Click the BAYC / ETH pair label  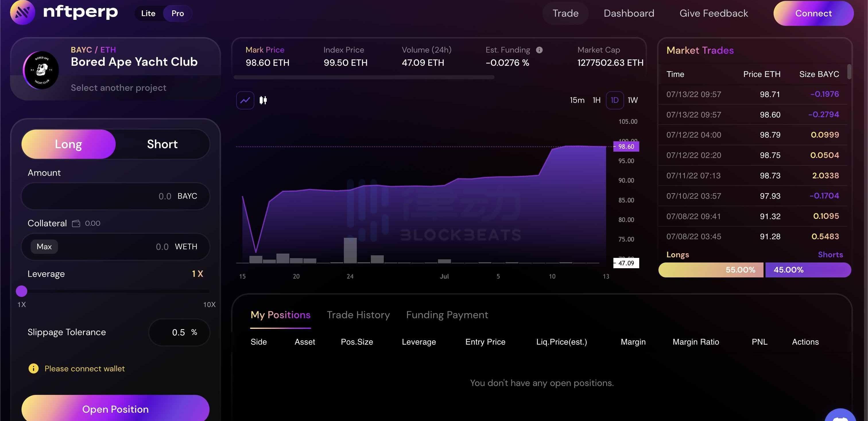tap(93, 50)
